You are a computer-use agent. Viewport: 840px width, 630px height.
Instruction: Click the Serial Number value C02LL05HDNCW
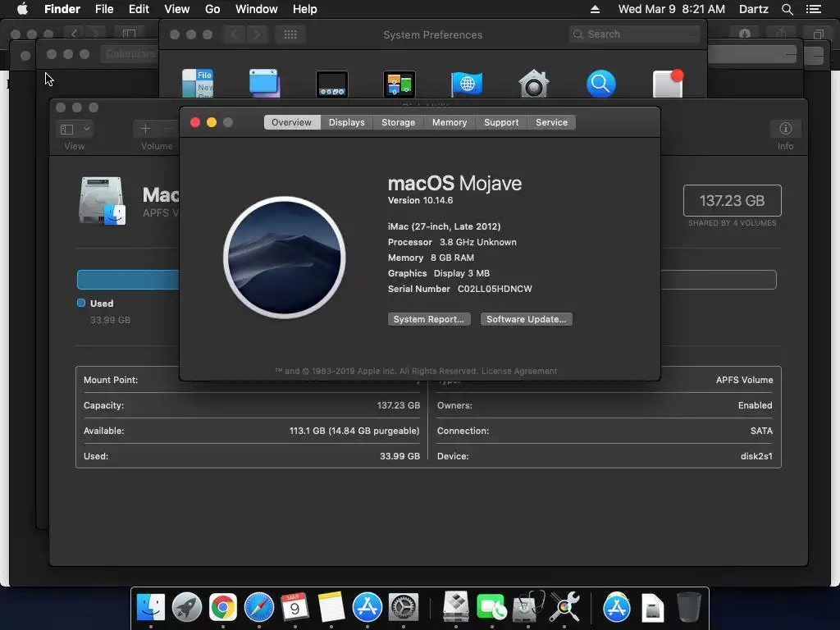(x=495, y=289)
